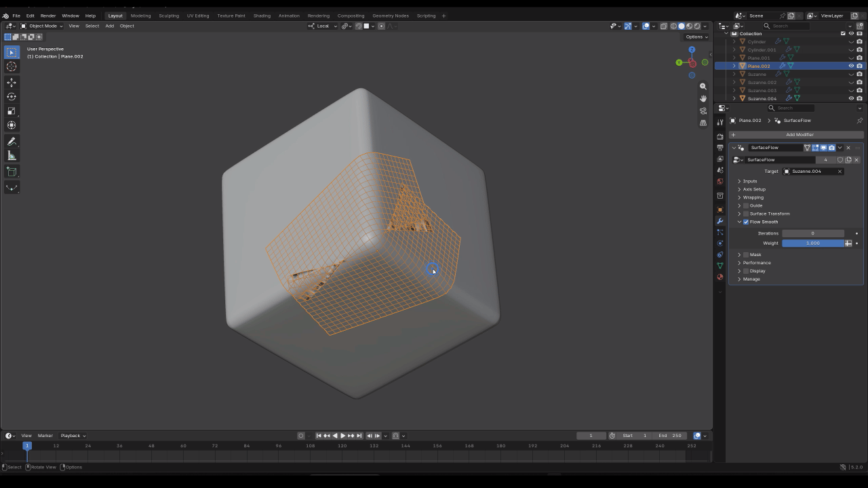This screenshot has height=488, width=868.
Task: Open the Local transform orientation dropdown
Action: point(323,26)
